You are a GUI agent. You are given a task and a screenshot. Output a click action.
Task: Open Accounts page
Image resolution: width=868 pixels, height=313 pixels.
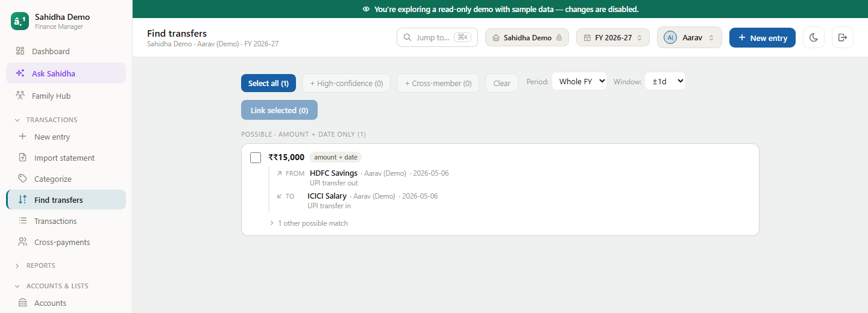pos(66,303)
